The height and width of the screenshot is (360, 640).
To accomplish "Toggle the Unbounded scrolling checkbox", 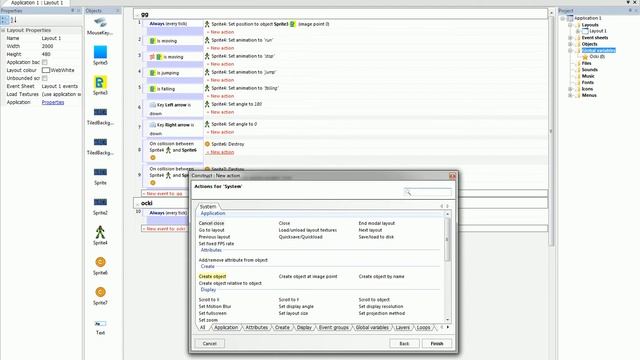I will (x=44, y=78).
